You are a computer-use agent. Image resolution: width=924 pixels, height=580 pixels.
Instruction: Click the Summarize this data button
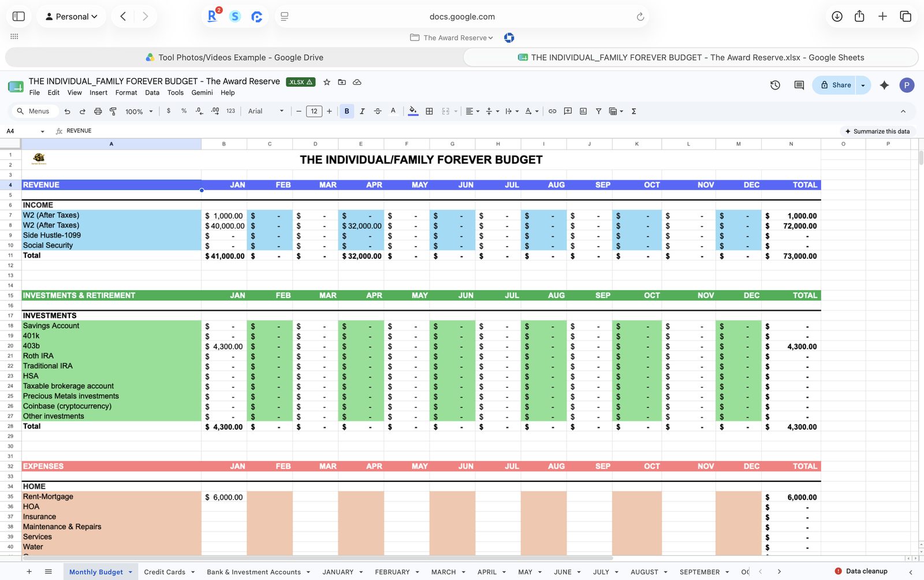pos(877,131)
